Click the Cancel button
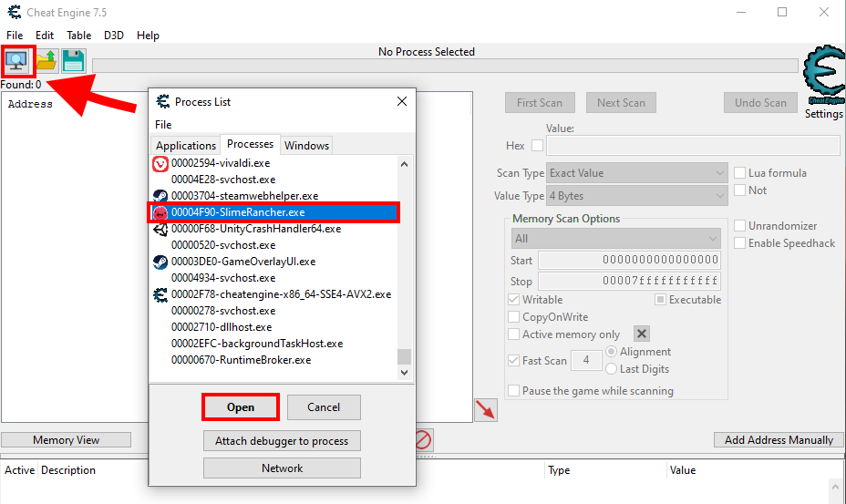The image size is (846, 504). (324, 407)
